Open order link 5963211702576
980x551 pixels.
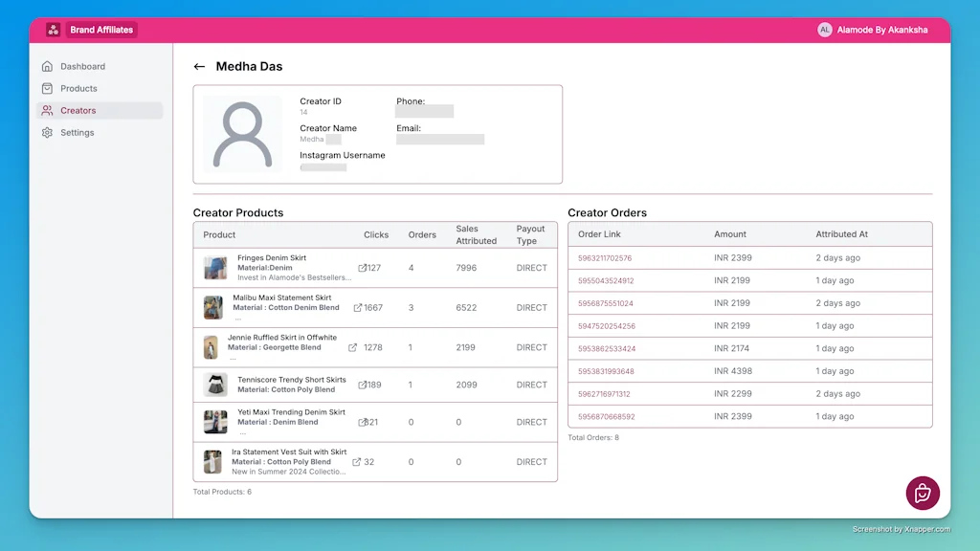click(605, 258)
